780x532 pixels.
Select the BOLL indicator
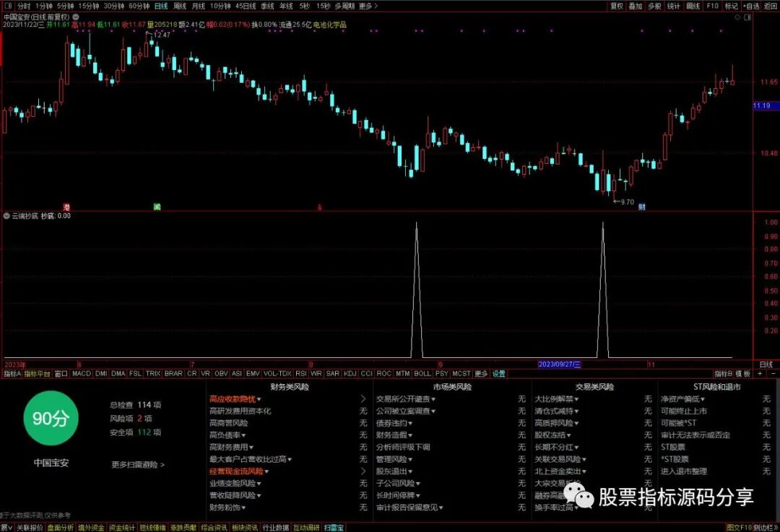tap(422, 373)
